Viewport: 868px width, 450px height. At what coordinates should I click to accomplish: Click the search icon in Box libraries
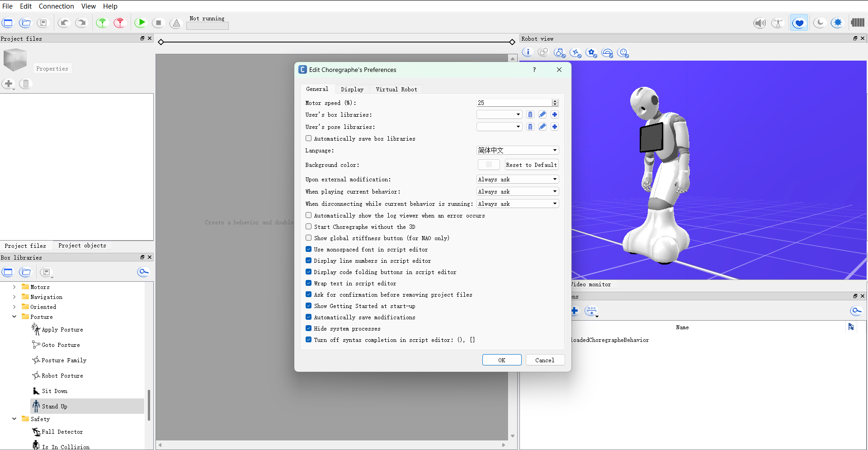point(143,272)
